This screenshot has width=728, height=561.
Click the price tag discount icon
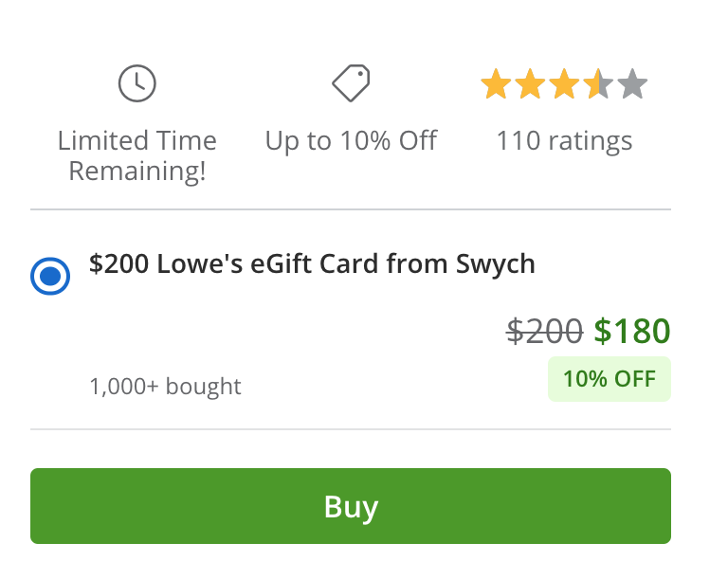click(x=351, y=82)
